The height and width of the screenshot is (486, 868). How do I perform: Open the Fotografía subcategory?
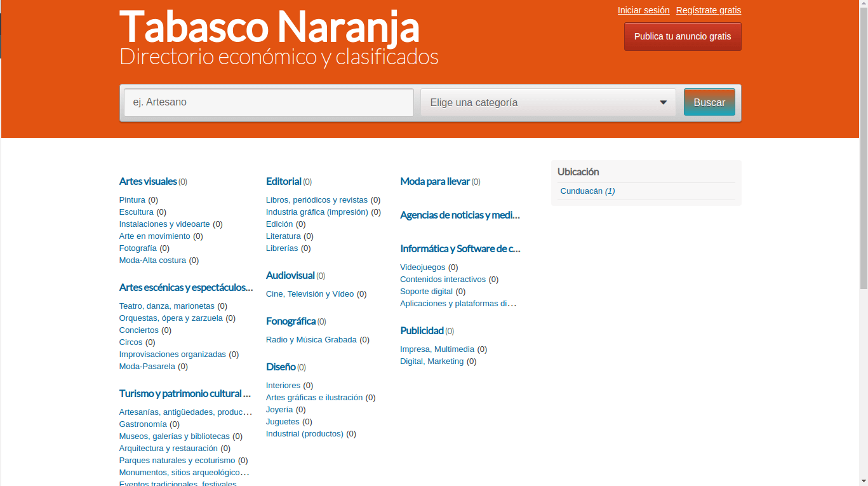(x=138, y=248)
